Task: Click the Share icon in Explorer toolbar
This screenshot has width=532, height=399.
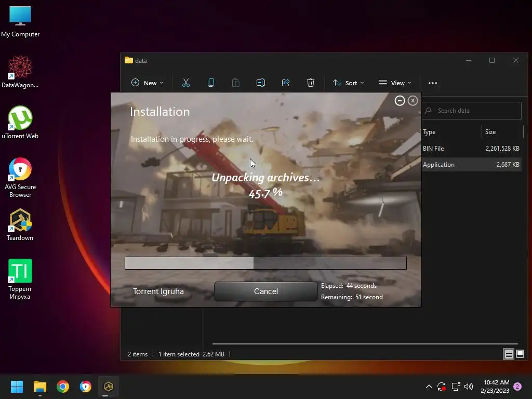Action: point(286,83)
